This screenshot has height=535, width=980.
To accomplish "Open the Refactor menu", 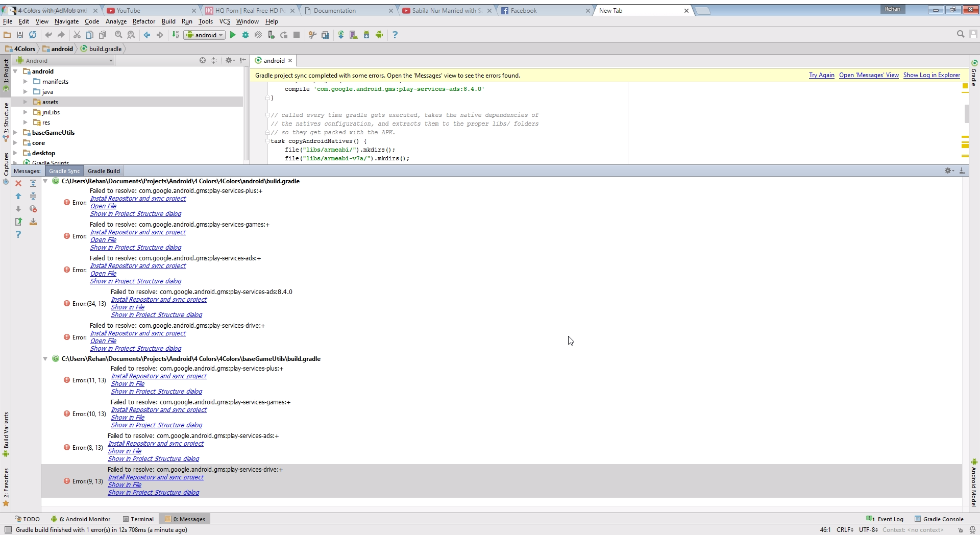I will tap(143, 21).
